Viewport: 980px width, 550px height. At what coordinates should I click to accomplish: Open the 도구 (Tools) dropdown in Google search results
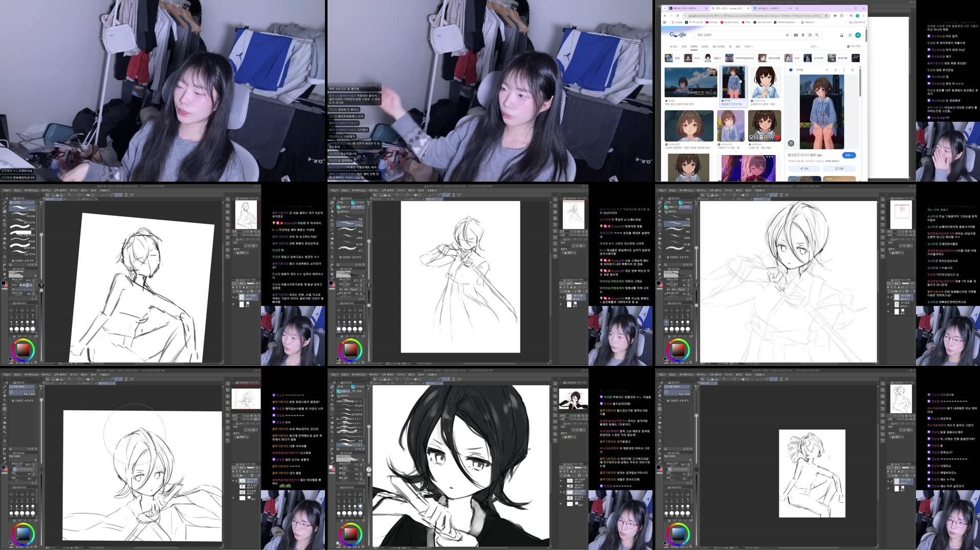815,47
